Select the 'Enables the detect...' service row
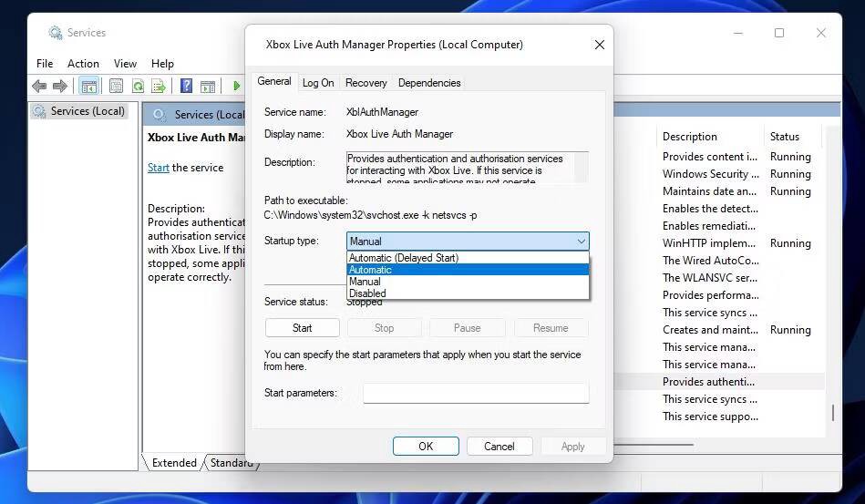 coord(711,209)
